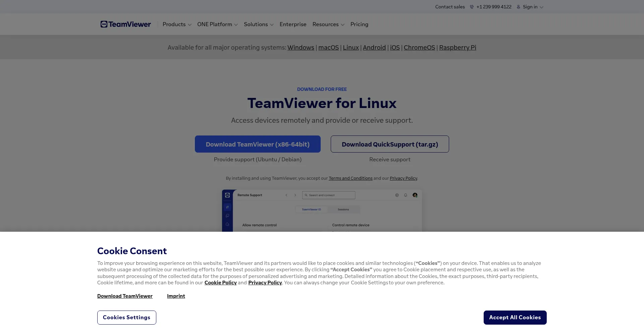Select macOS operating system link
The width and height of the screenshot is (644, 333).
point(328,48)
